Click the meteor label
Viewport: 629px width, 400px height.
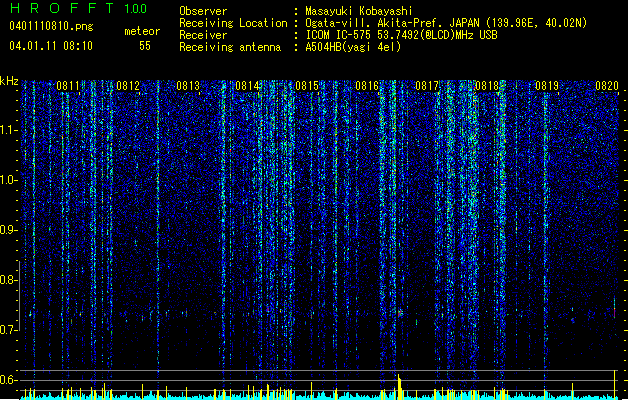142,31
